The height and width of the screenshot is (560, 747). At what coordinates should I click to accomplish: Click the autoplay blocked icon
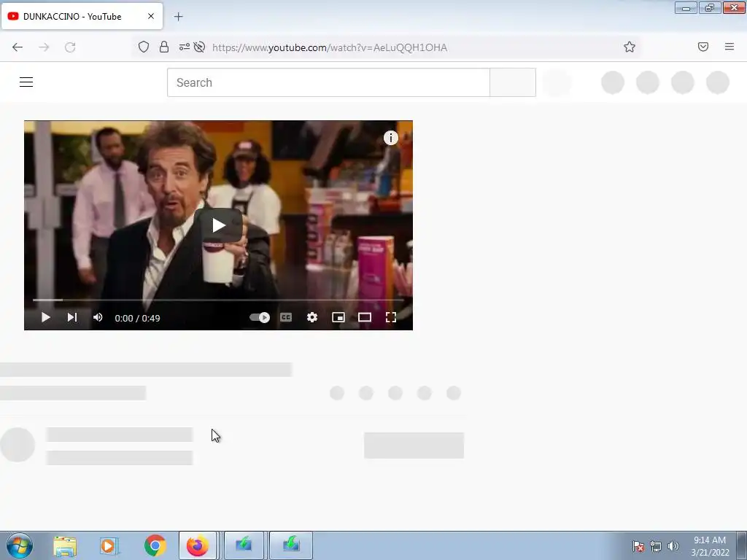tap(200, 47)
